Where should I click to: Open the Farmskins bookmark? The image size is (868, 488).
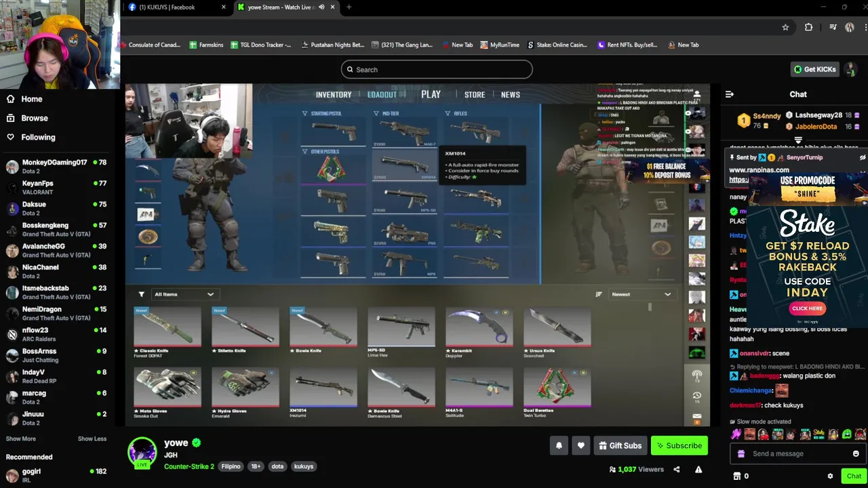(206, 45)
